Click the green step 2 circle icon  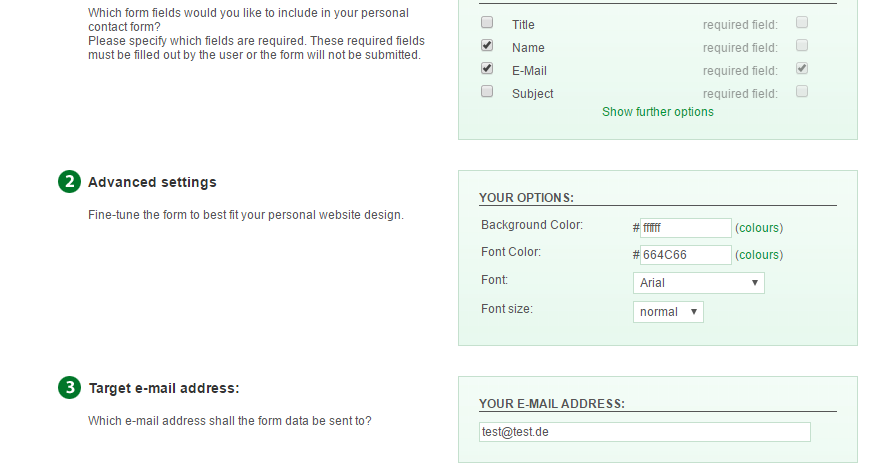(69, 182)
